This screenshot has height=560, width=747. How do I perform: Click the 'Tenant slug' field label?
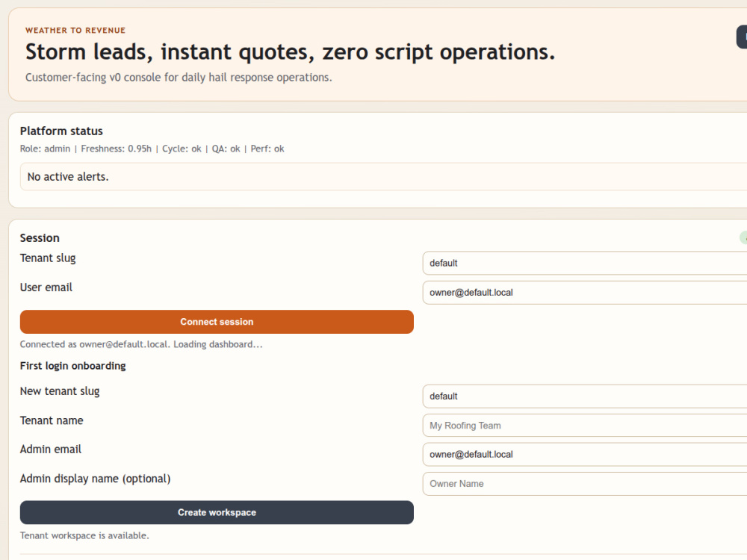(48, 258)
